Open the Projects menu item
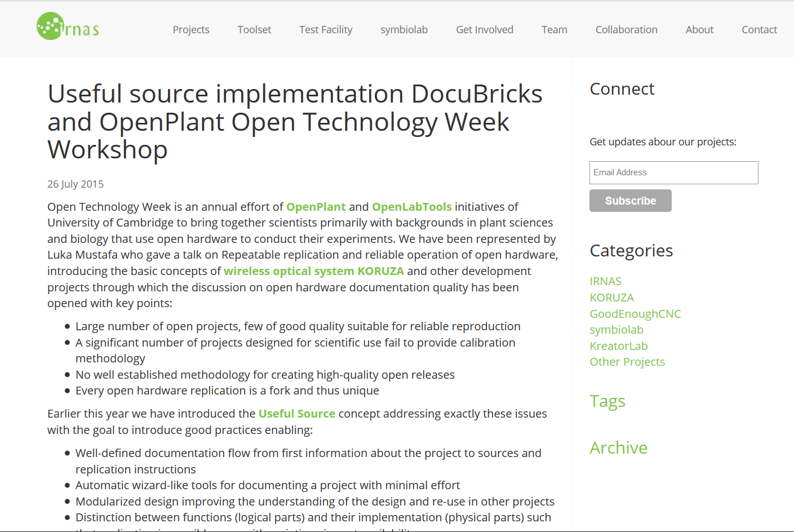794x532 pixels. click(191, 30)
